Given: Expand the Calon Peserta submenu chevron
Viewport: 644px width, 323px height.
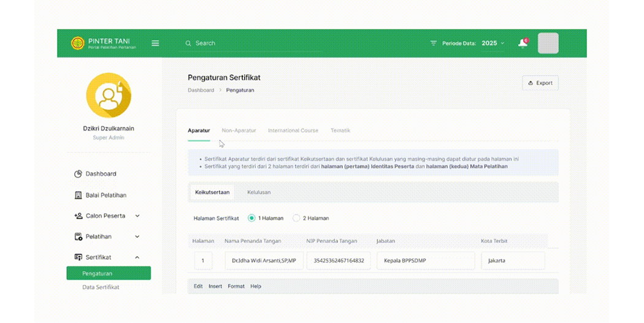Looking at the screenshot, I should click(137, 216).
